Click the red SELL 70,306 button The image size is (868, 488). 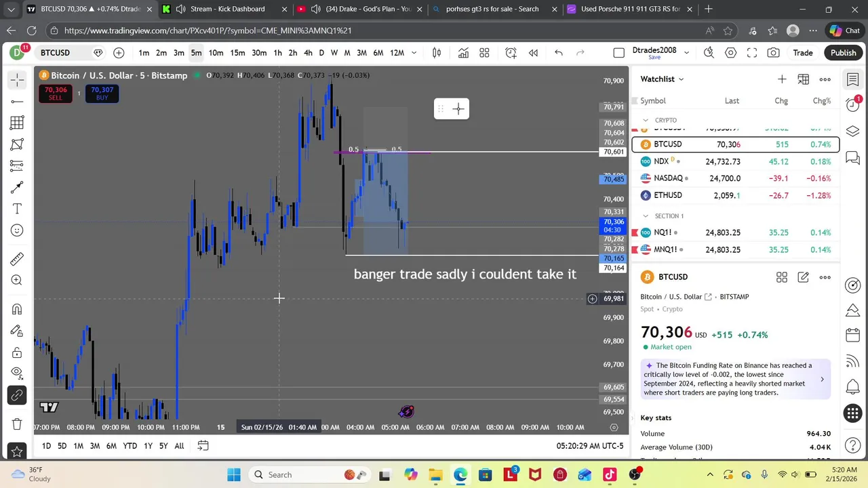pyautogui.click(x=56, y=94)
